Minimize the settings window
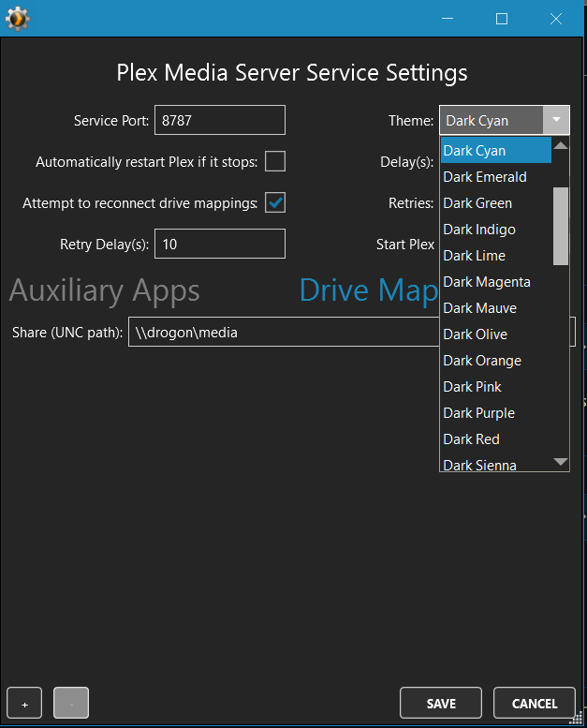 tap(448, 19)
